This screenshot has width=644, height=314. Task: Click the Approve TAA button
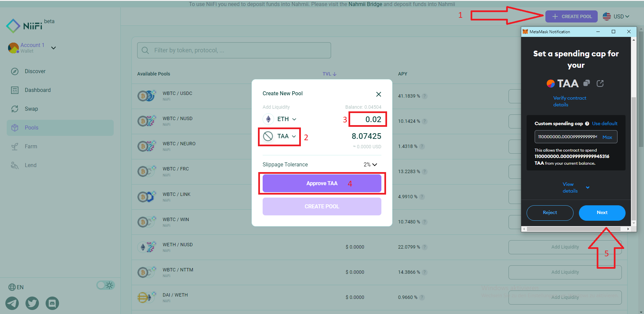coord(322,183)
